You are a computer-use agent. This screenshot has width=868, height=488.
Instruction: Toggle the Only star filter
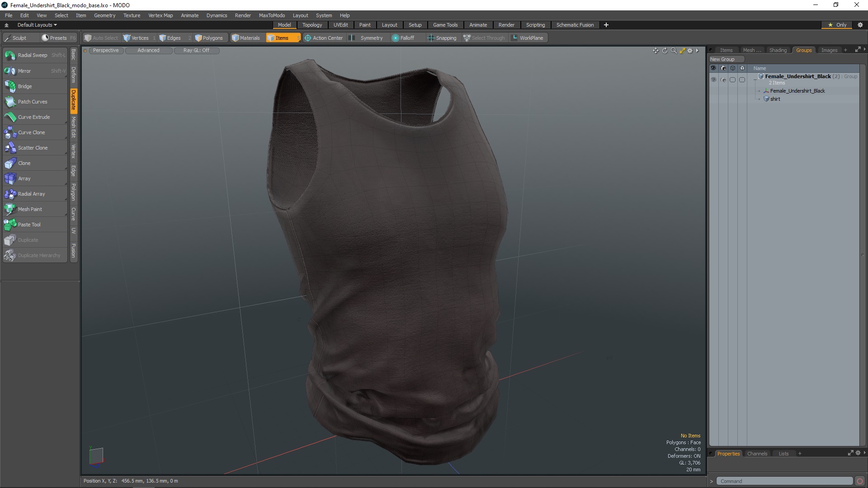837,25
